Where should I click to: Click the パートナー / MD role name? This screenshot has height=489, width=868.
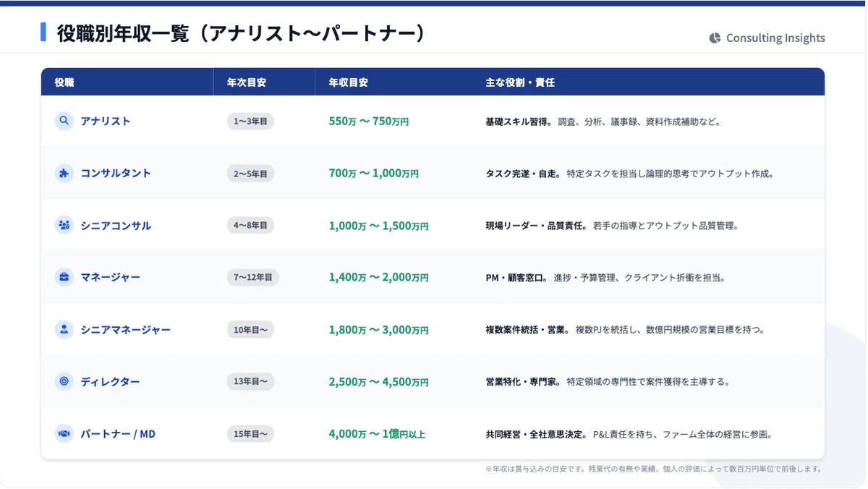coord(118,434)
